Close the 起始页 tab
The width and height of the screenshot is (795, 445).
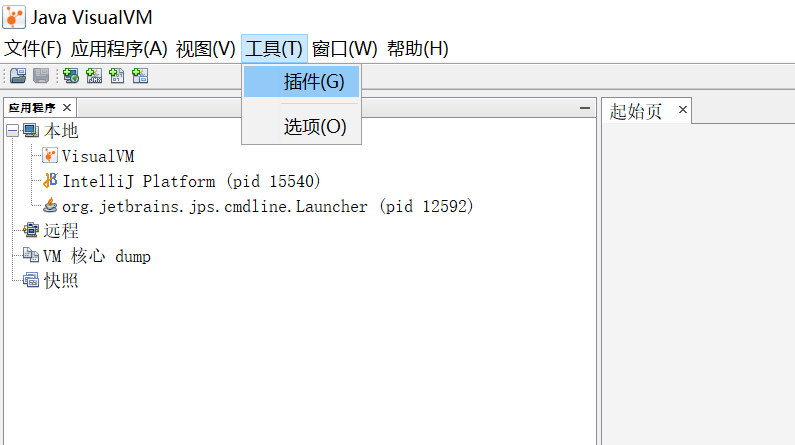tap(683, 110)
